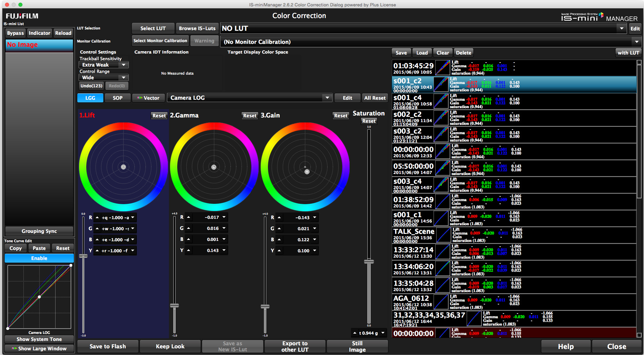Click the Save to Flash button
644x355 pixels.
[108, 346]
